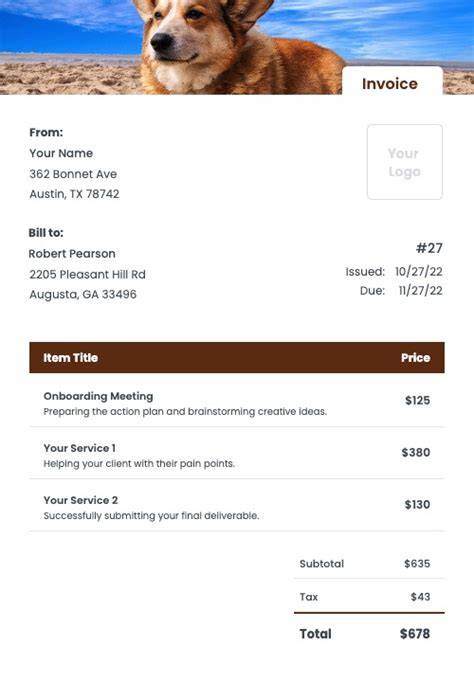Viewport: 474px width, 682px height.
Task: Click the Price column header
Action: click(x=416, y=358)
